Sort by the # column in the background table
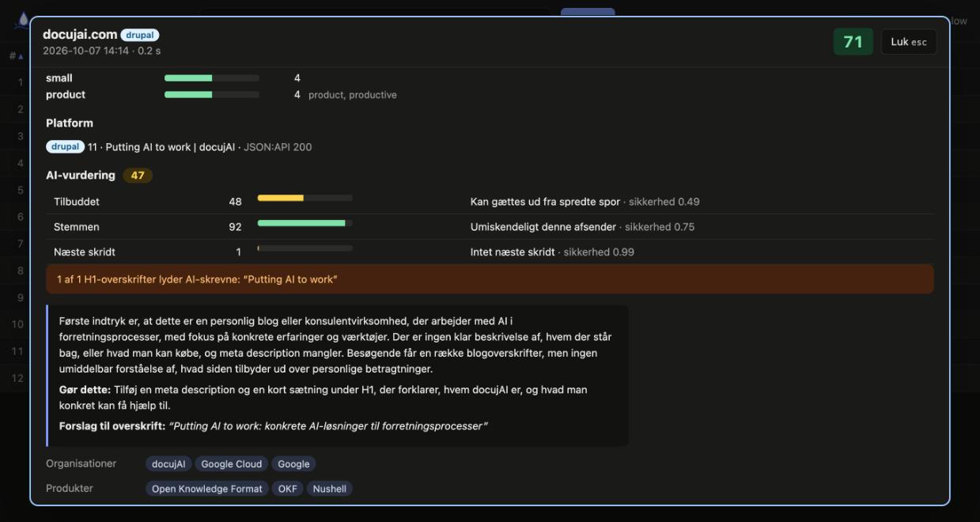The image size is (980, 522). (15, 55)
